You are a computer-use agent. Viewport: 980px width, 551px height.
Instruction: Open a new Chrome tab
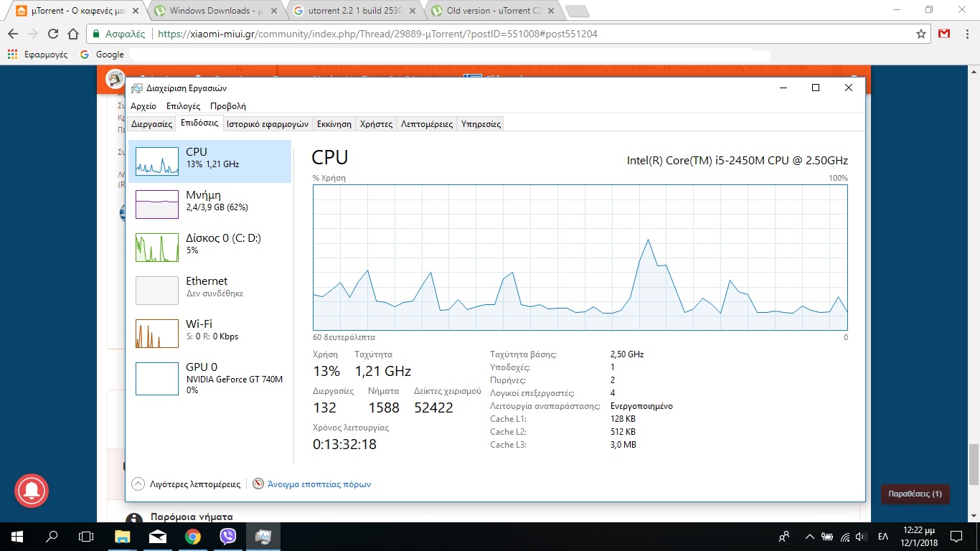tap(578, 11)
